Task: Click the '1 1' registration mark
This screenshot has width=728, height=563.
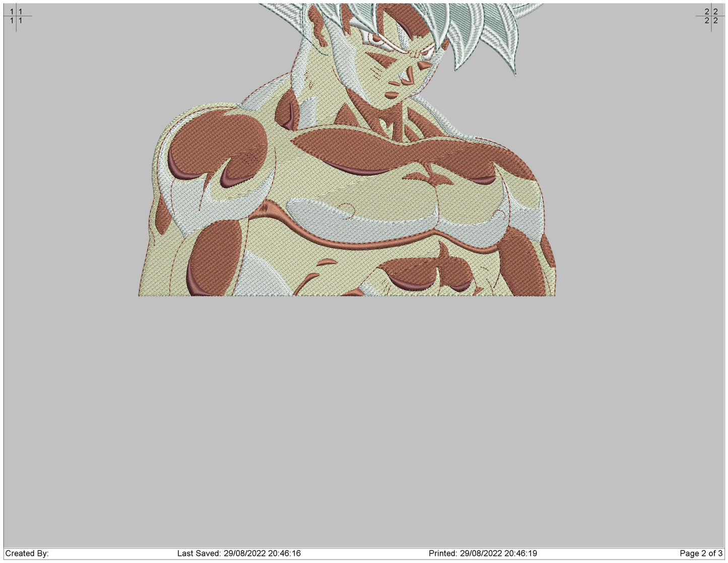Action: [x=16, y=16]
